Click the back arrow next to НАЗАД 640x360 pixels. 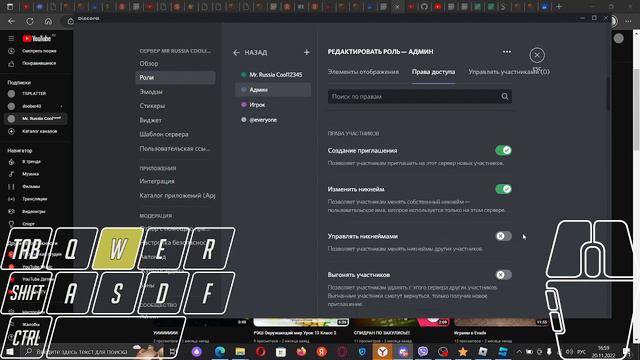(x=236, y=53)
